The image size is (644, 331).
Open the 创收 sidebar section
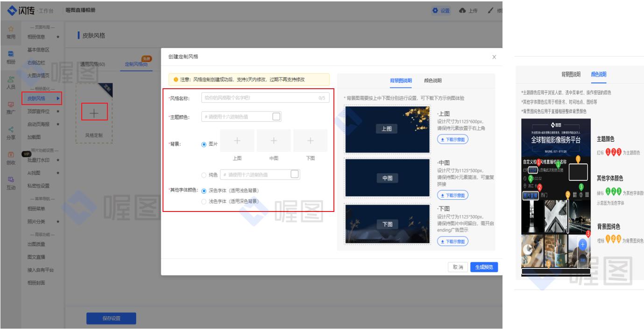pyautogui.click(x=10, y=159)
